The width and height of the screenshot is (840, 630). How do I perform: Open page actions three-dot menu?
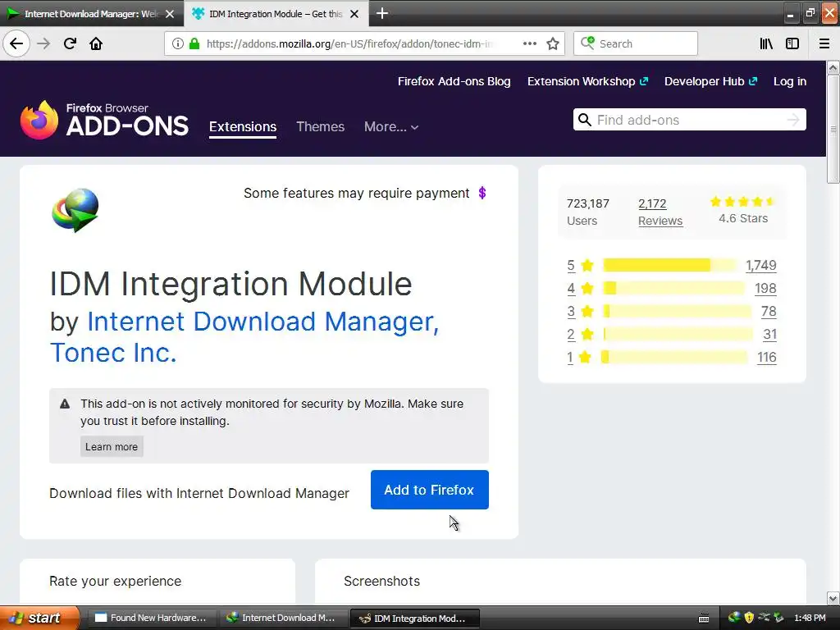point(529,43)
